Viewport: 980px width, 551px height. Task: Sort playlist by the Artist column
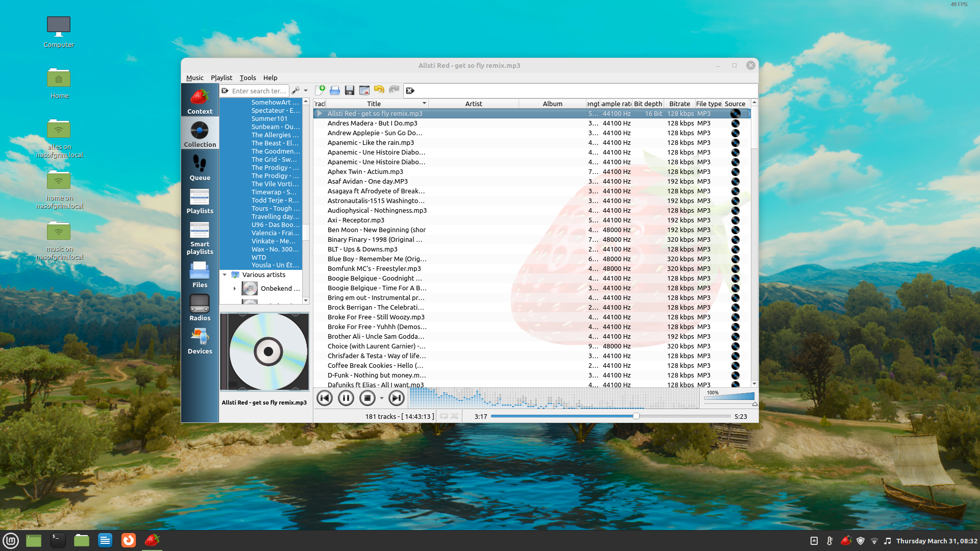tap(474, 104)
